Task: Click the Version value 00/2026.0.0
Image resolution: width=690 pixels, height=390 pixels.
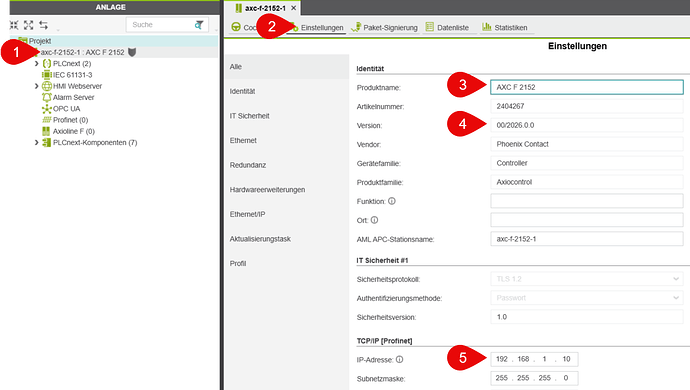Action: point(587,125)
